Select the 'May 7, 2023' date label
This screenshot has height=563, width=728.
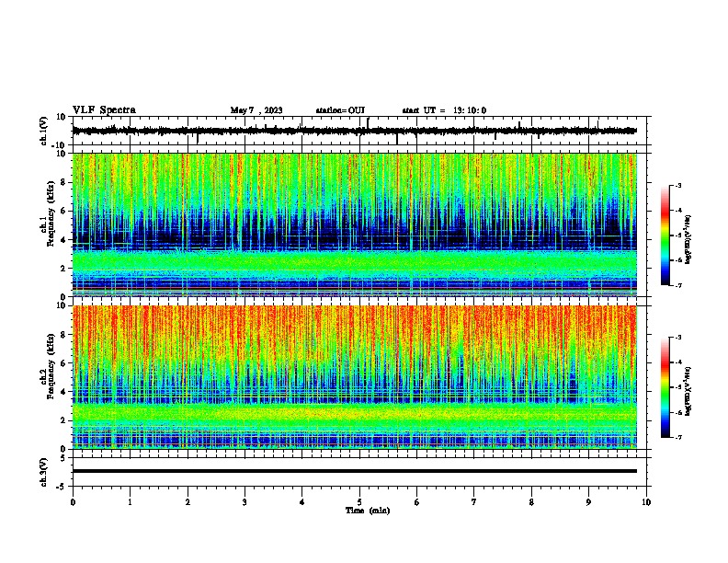256,110
